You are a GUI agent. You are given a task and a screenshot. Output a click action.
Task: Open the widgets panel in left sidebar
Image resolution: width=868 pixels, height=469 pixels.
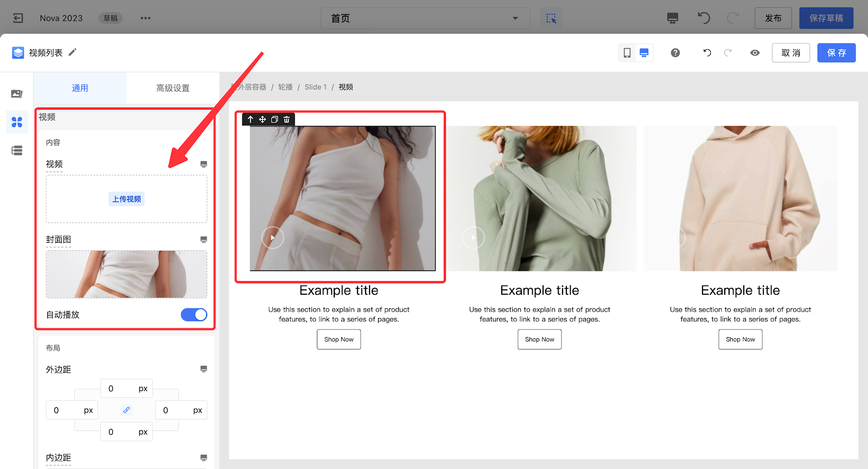point(17,122)
